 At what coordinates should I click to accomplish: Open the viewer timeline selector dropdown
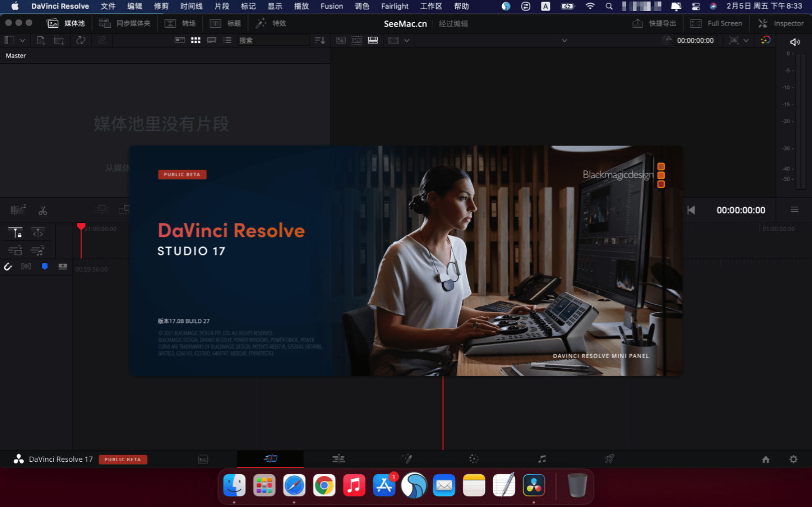pos(564,40)
